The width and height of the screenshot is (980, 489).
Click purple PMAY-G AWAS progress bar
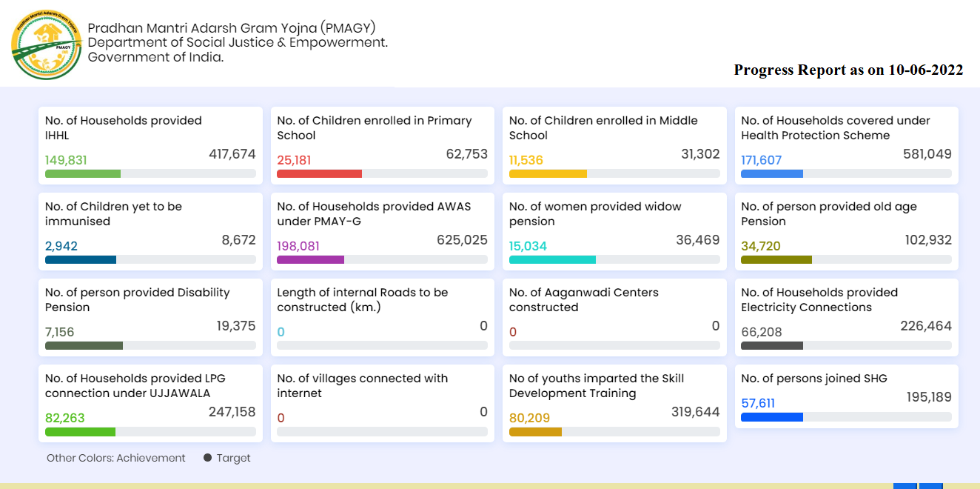click(x=310, y=259)
